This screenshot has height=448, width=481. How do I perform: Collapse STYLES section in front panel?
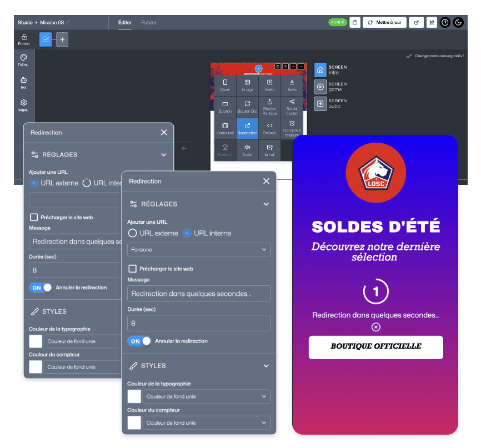[266, 366]
